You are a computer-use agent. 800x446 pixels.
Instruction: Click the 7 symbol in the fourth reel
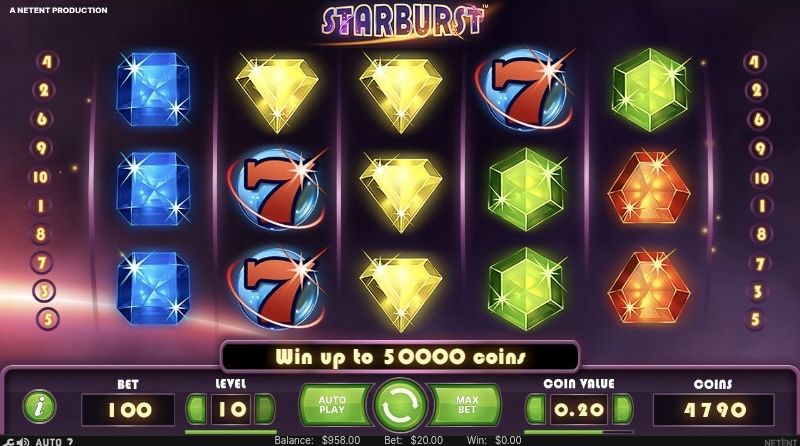(x=524, y=89)
